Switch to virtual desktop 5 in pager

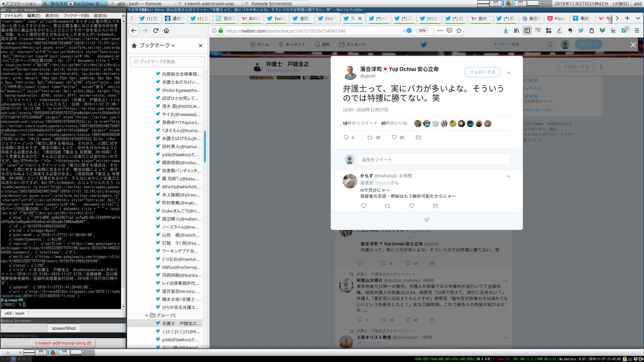[23, 359]
